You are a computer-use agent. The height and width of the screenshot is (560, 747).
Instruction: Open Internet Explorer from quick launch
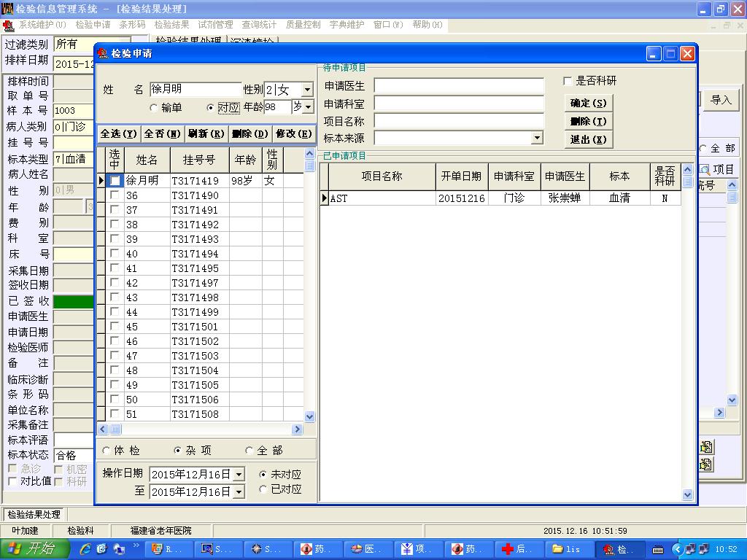[x=86, y=549]
